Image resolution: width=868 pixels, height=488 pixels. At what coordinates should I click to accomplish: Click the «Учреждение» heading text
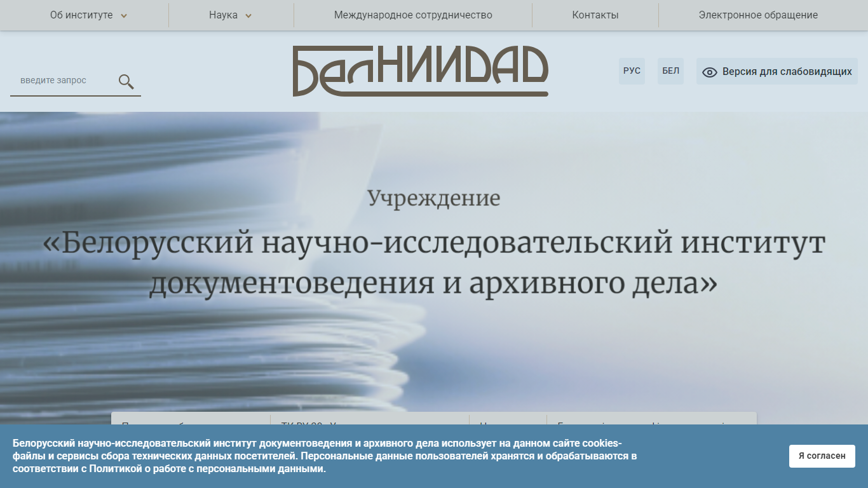point(434,198)
